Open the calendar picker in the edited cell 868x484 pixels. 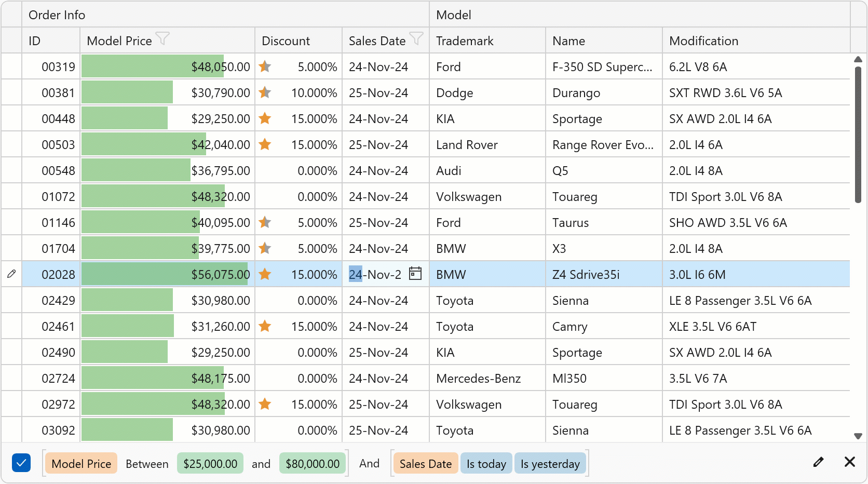pos(415,274)
